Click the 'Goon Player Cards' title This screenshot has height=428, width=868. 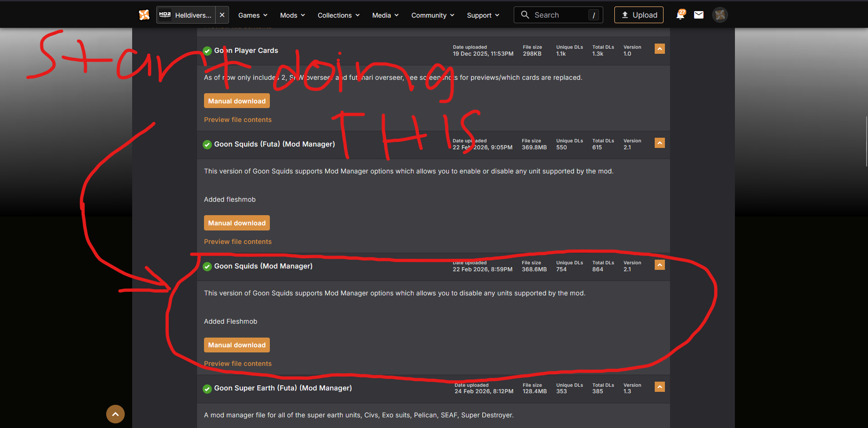(x=246, y=51)
